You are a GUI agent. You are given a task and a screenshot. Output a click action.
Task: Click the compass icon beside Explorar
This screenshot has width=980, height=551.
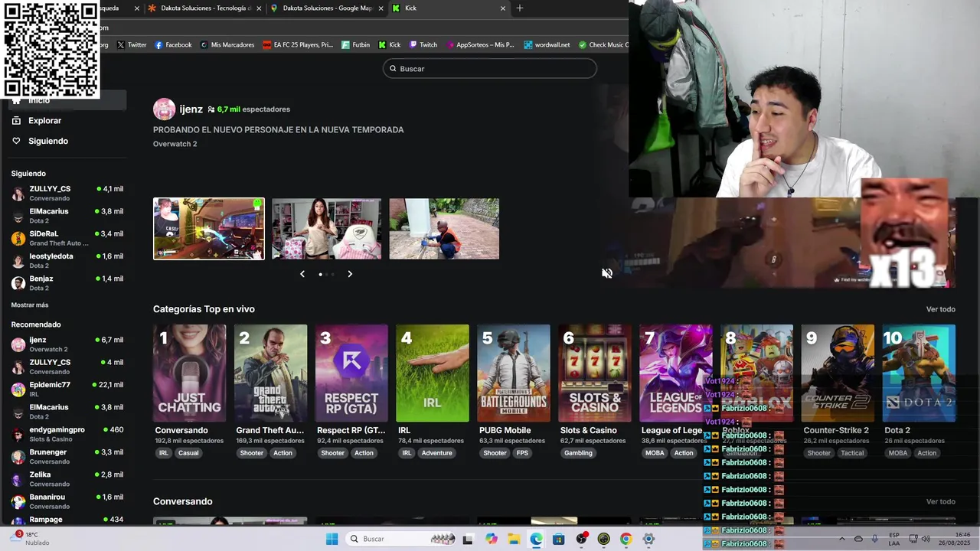(16, 120)
